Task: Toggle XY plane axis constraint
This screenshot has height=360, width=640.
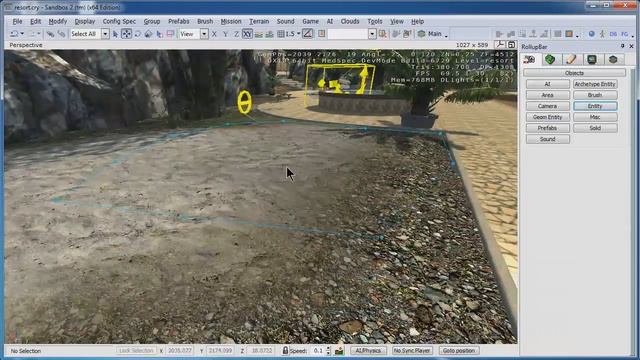Action: (x=247, y=34)
